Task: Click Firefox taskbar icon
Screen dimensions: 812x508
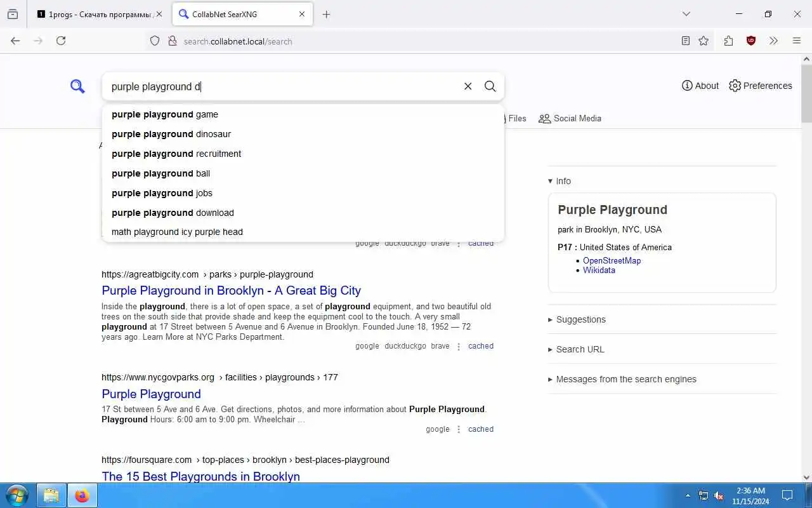Action: pyautogui.click(x=82, y=495)
